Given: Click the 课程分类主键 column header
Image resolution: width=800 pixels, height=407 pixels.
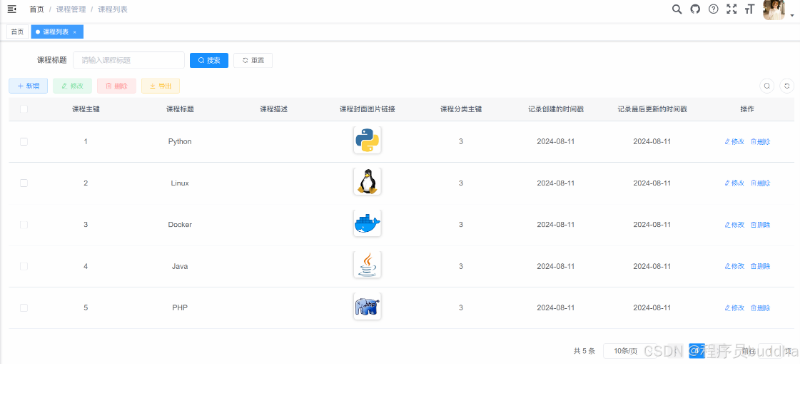Looking at the screenshot, I should click(x=461, y=109).
